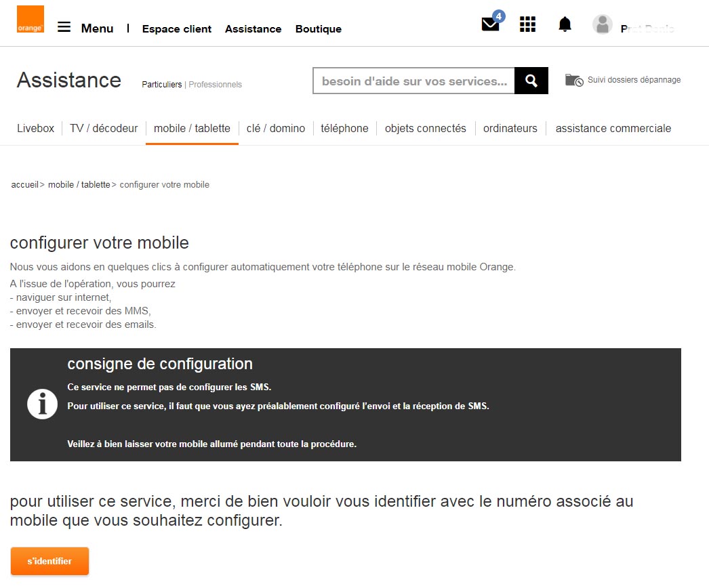
Task: Click the s'identifier button
Action: [49, 561]
